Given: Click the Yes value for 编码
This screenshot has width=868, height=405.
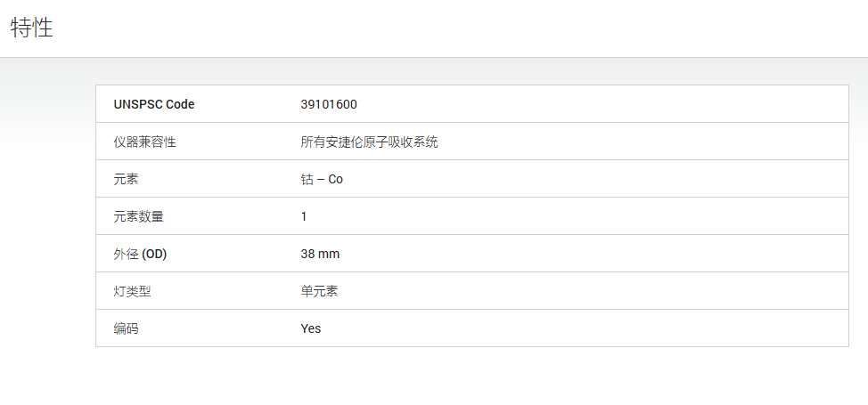Looking at the screenshot, I should 310,328.
